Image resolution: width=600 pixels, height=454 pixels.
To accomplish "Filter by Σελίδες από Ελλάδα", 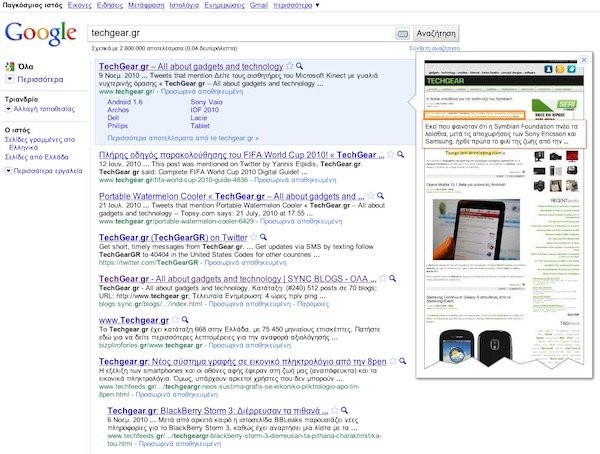I will pyautogui.click(x=36, y=157).
